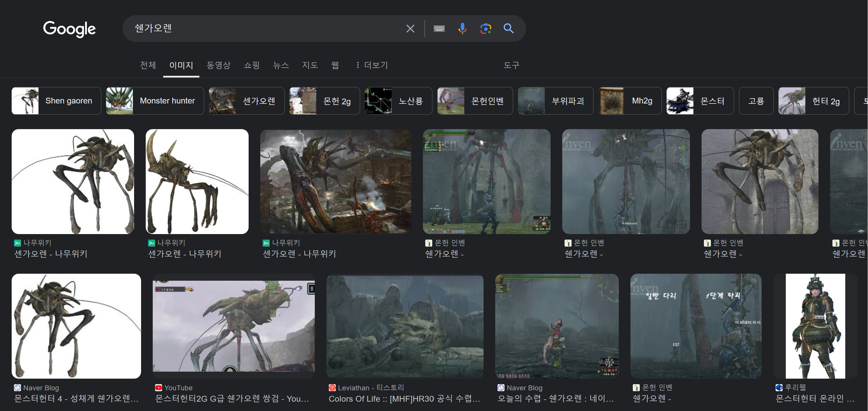
Task: Click the magnifier search button
Action: click(508, 29)
